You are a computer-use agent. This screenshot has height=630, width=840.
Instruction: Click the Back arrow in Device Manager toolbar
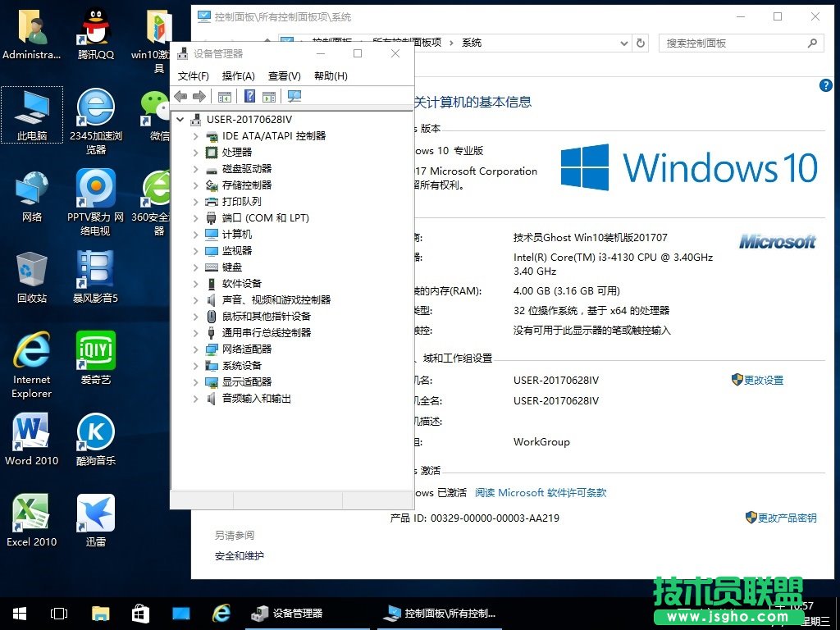(180, 97)
